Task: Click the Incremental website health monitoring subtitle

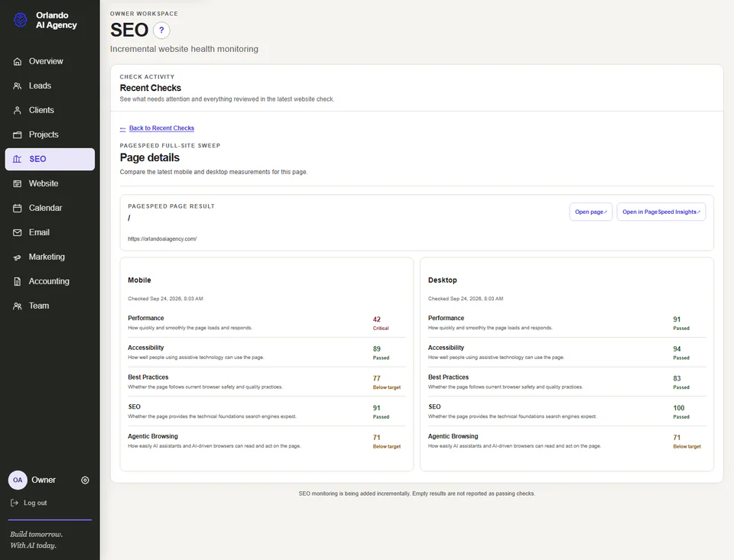Action: pyautogui.click(x=184, y=49)
